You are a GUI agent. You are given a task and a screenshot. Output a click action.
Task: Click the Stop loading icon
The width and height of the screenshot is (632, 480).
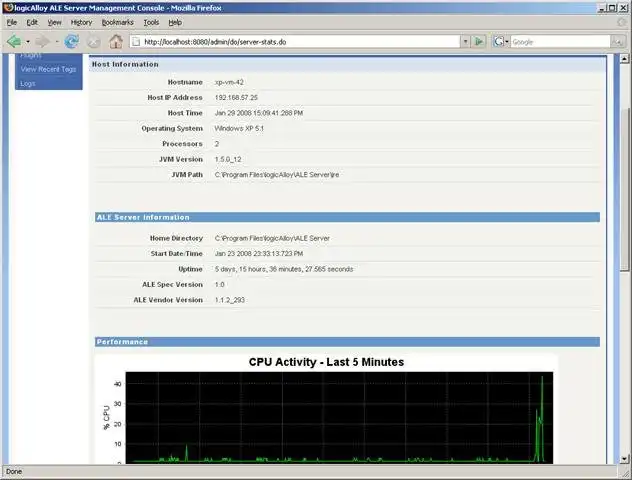[x=94, y=42]
